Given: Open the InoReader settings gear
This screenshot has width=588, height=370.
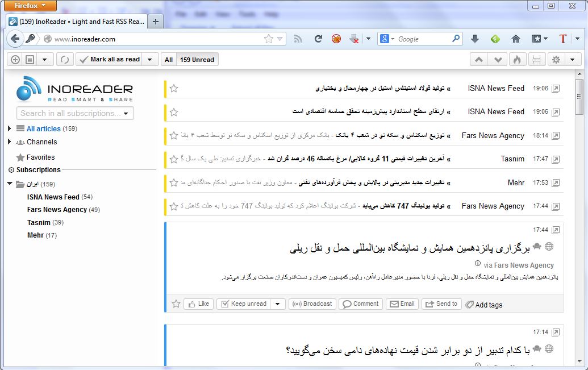Looking at the screenshot, I should coord(556,60).
